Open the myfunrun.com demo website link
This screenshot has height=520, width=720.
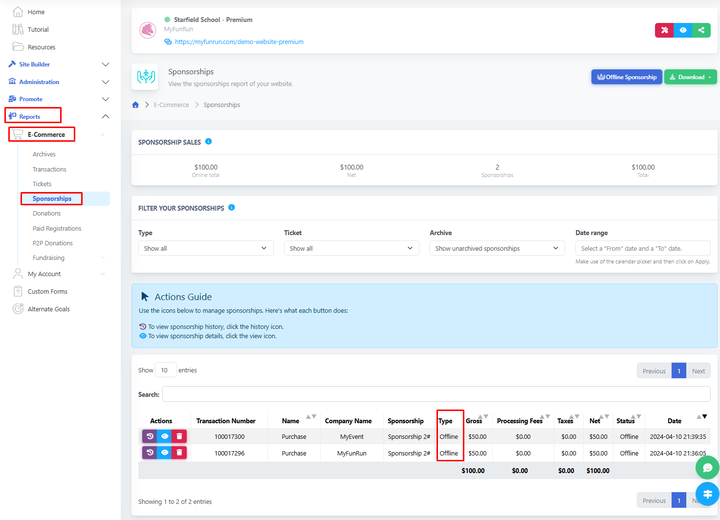[239, 42]
